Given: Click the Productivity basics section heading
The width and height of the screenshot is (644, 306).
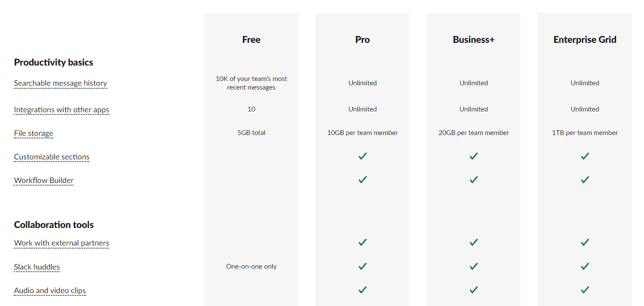Looking at the screenshot, I should click(x=53, y=62).
